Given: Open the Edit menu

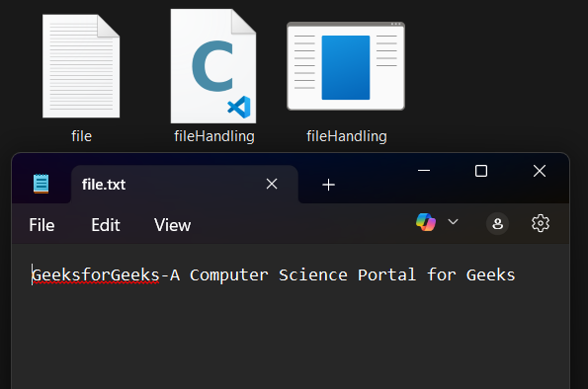Looking at the screenshot, I should click(x=106, y=225).
